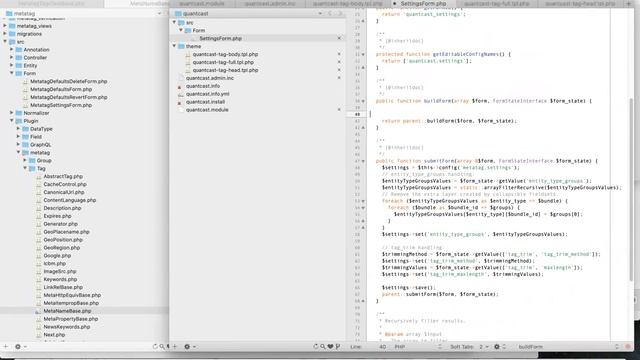Reload the metatag file browser
Viewport: 640px width, 360px height.
[155, 347]
